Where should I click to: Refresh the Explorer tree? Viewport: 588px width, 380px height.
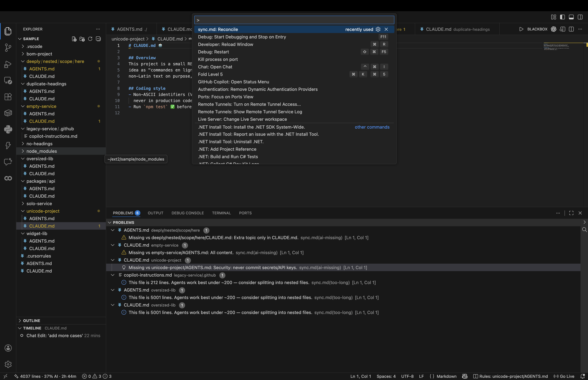tap(90, 39)
